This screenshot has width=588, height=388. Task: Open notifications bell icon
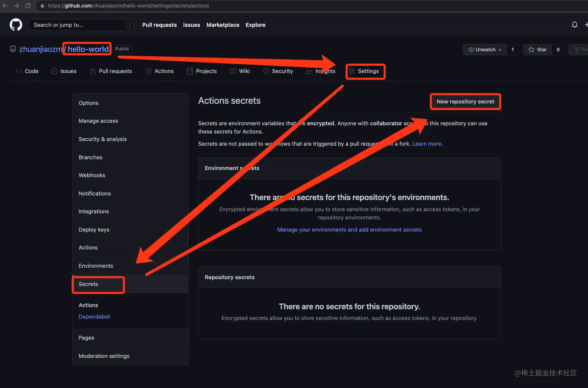point(574,25)
